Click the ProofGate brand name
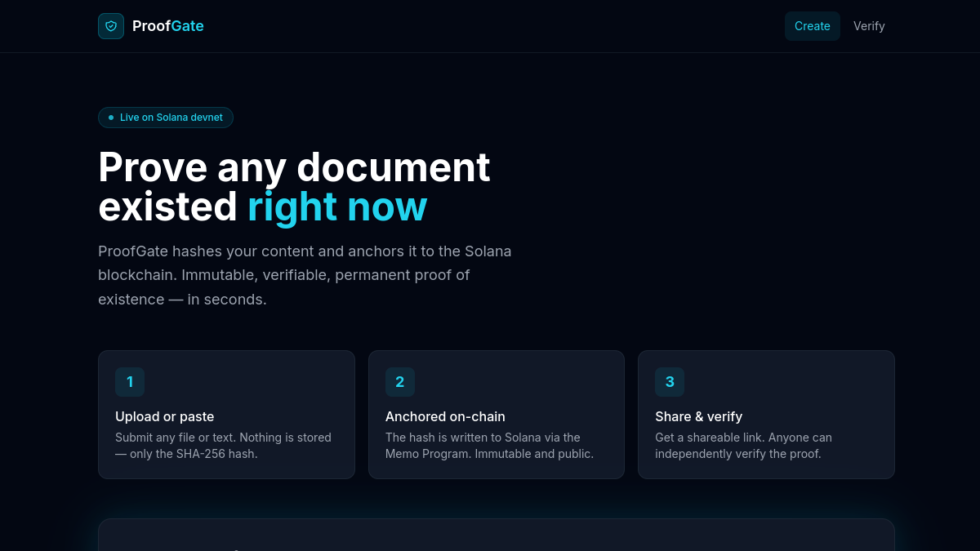980x551 pixels. (x=168, y=26)
